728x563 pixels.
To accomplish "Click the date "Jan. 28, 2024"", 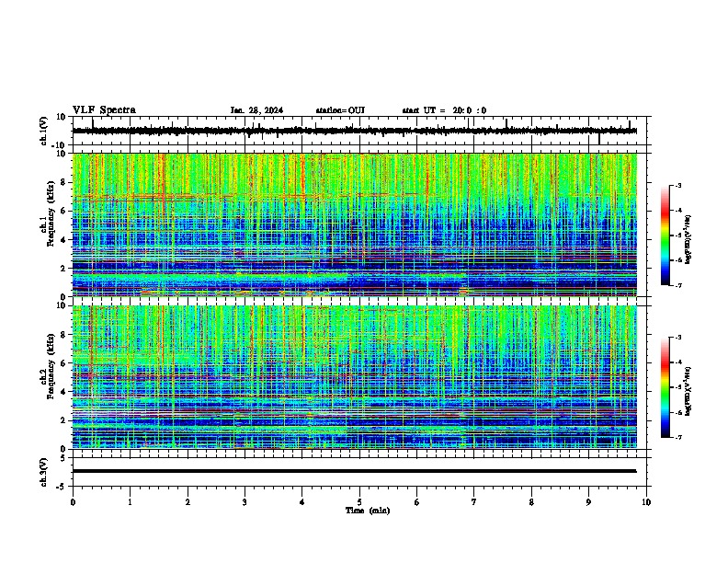I will (256, 110).
